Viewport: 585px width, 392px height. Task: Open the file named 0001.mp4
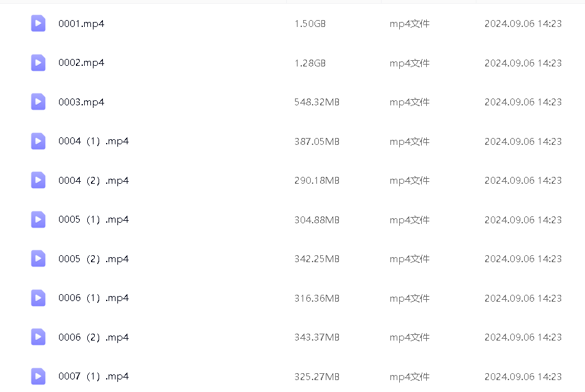[81, 24]
